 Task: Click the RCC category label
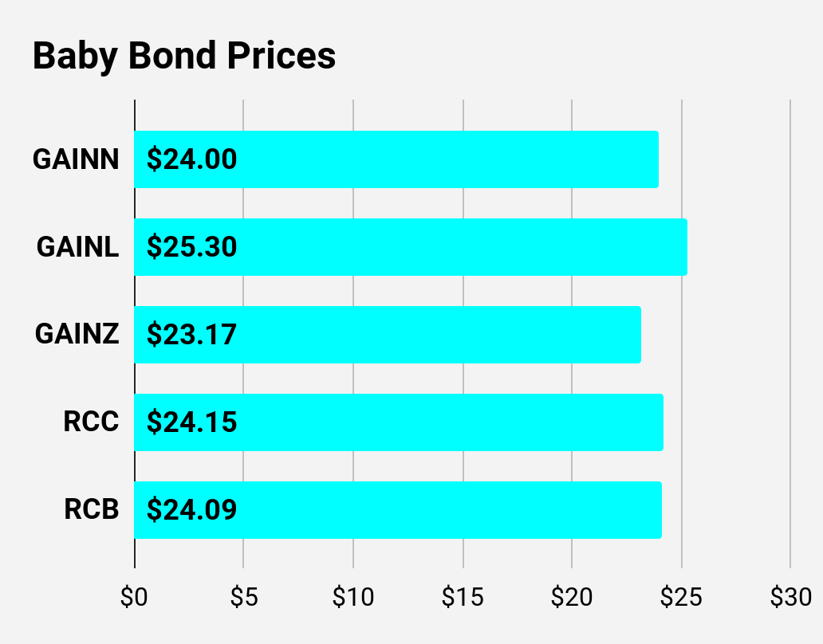pyautogui.click(x=91, y=422)
